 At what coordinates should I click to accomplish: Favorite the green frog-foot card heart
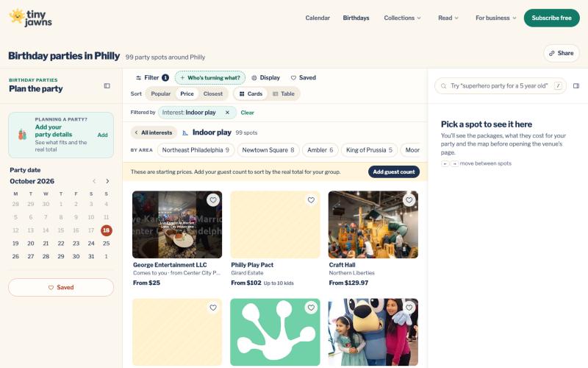311,308
